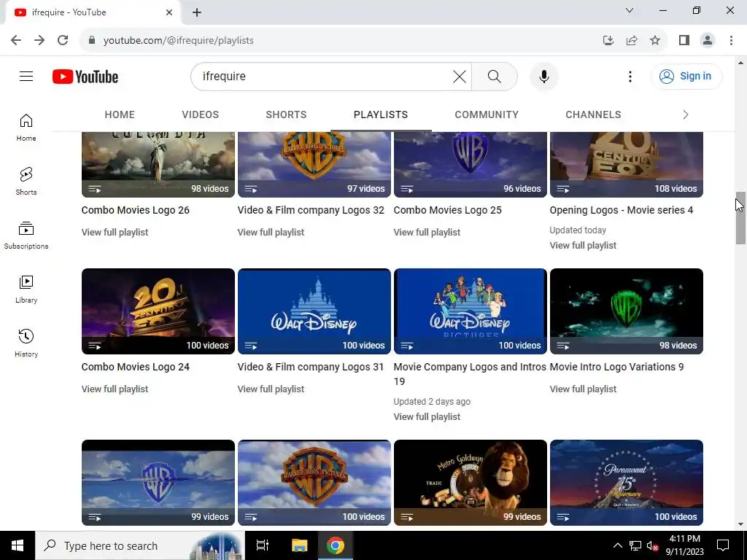This screenshot has width=747, height=560.
Task: Click the install app icon in address bar
Action: (x=608, y=40)
